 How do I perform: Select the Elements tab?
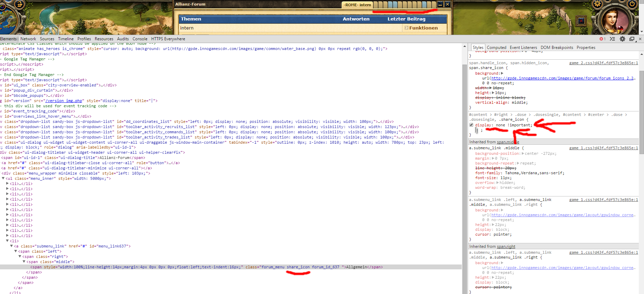9,39
